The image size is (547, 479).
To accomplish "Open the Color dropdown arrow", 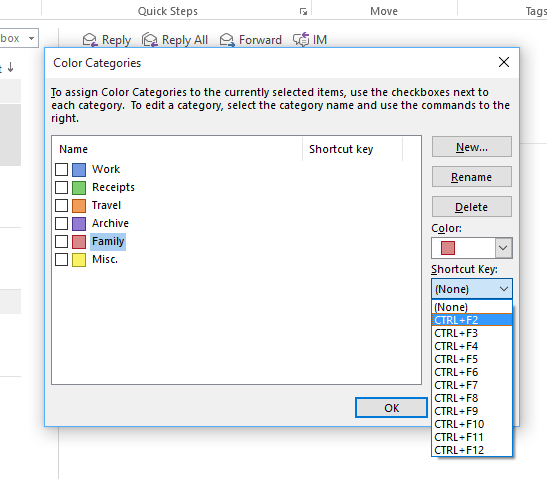I will [x=503, y=248].
